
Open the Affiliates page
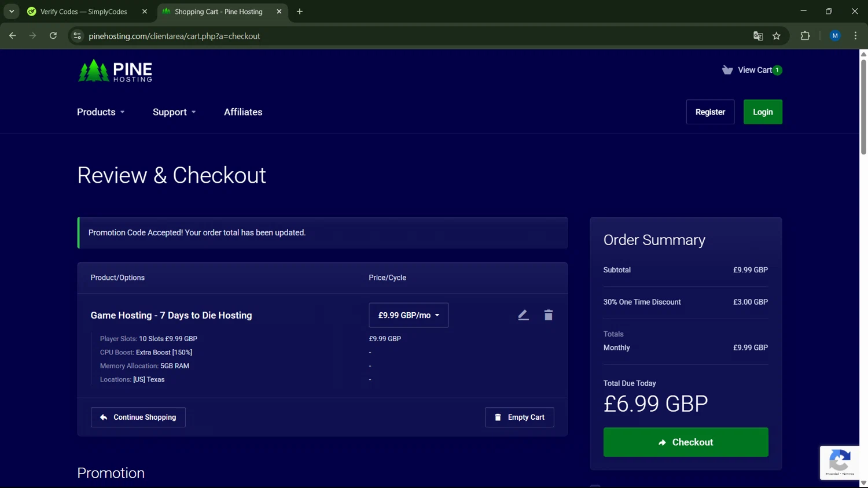tap(243, 112)
